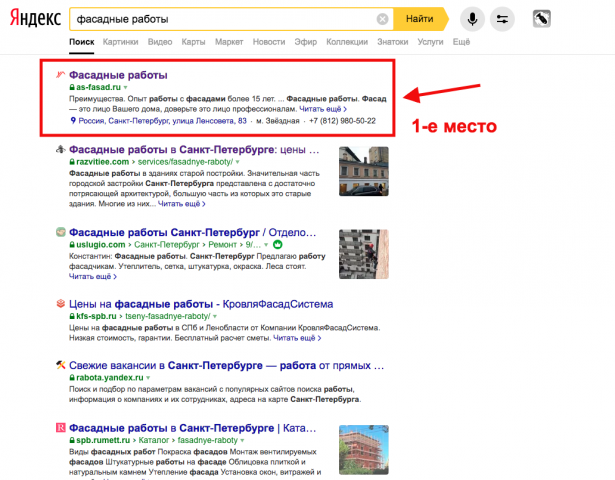Click Читать ещё in the razvitiee.com snippet
This screenshot has width=615, height=480.
(182, 204)
